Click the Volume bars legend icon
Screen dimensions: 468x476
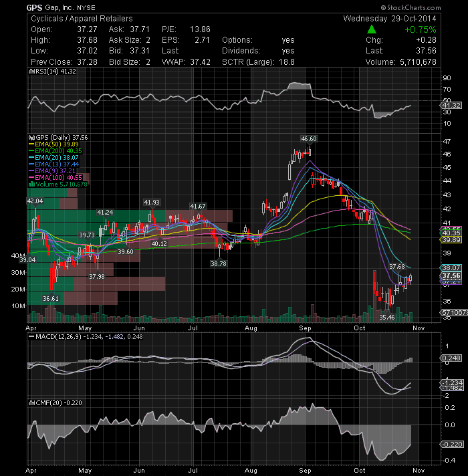31,185
